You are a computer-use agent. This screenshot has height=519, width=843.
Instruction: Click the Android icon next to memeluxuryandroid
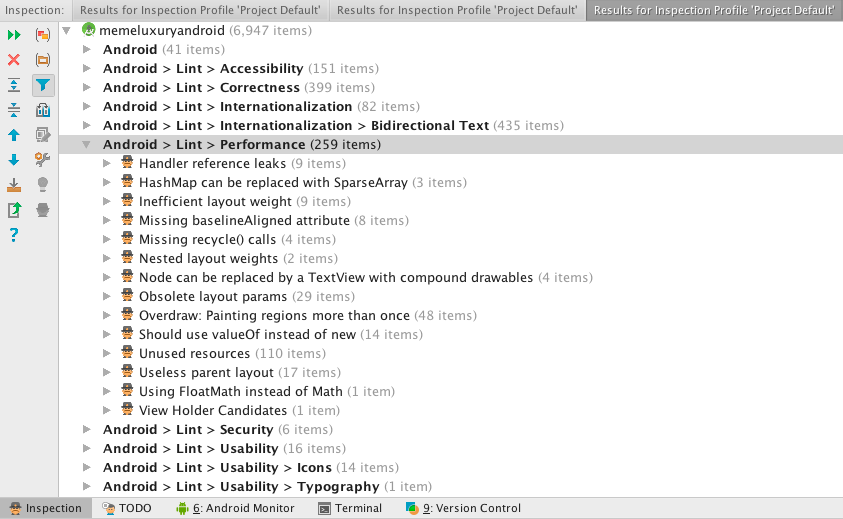point(89,30)
